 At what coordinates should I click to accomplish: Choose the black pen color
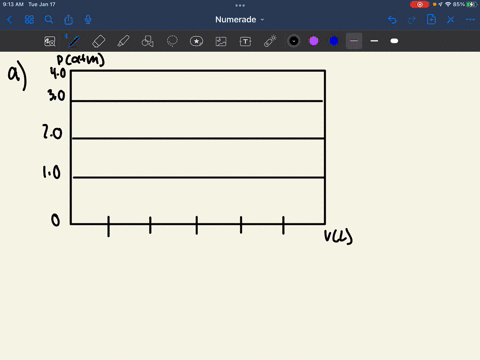[294, 41]
